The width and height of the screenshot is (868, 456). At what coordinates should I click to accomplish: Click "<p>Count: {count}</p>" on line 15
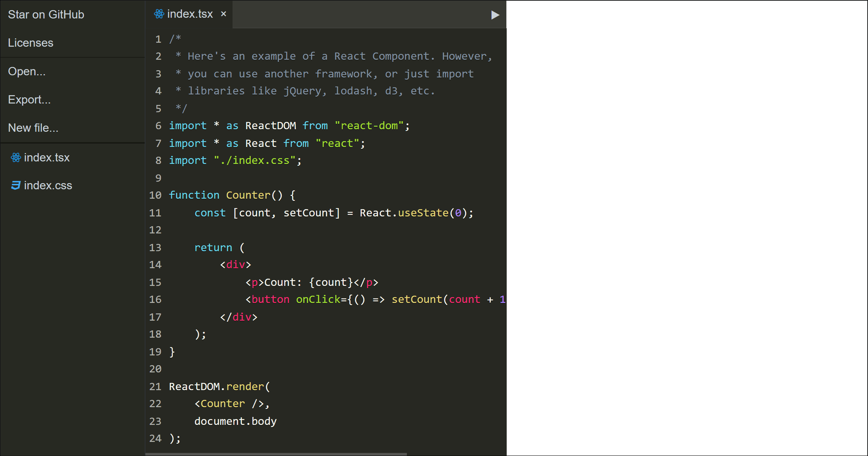coord(312,282)
